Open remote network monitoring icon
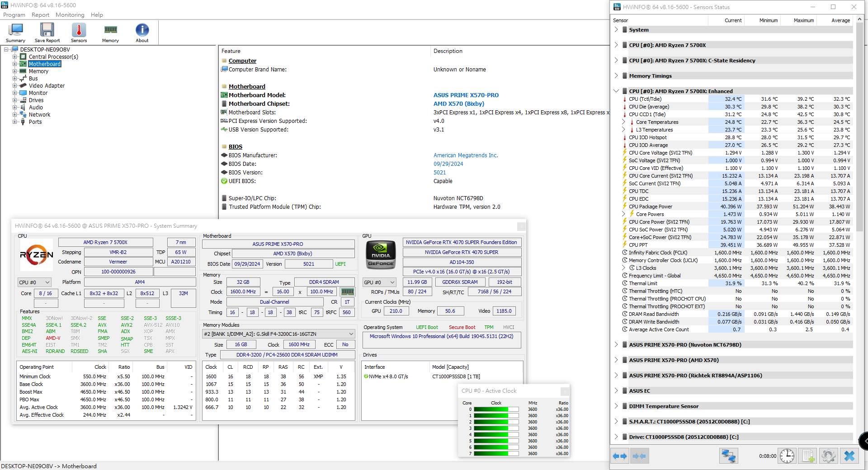Image resolution: width=868 pixels, height=470 pixels. [728, 456]
